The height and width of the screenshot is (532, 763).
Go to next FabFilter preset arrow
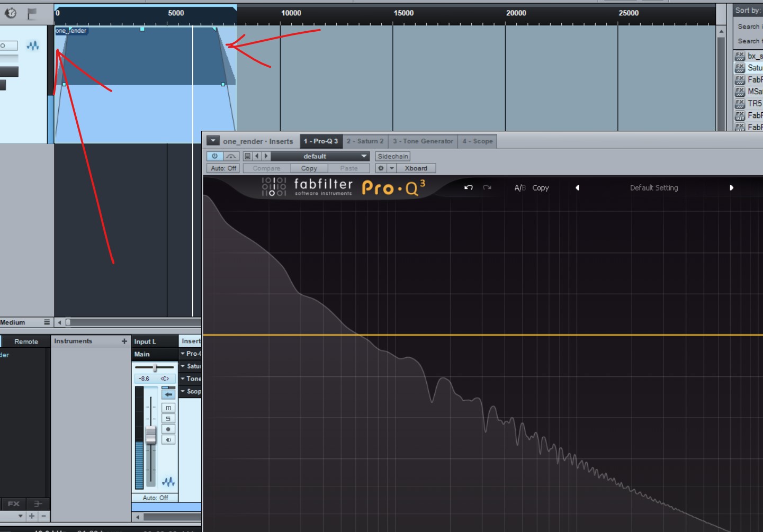pos(731,188)
